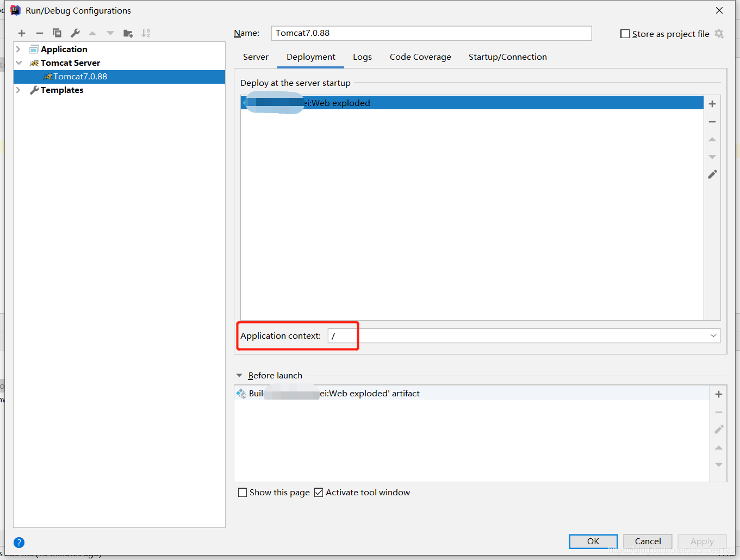Viewport: 740px width, 560px height.
Task: Toggle Store as project file checkbox
Action: click(x=625, y=34)
